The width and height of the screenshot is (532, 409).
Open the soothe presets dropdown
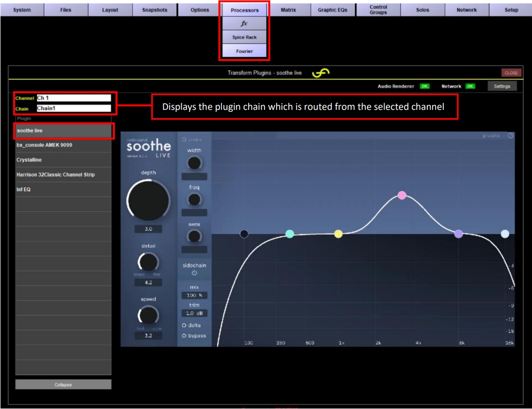490,135
